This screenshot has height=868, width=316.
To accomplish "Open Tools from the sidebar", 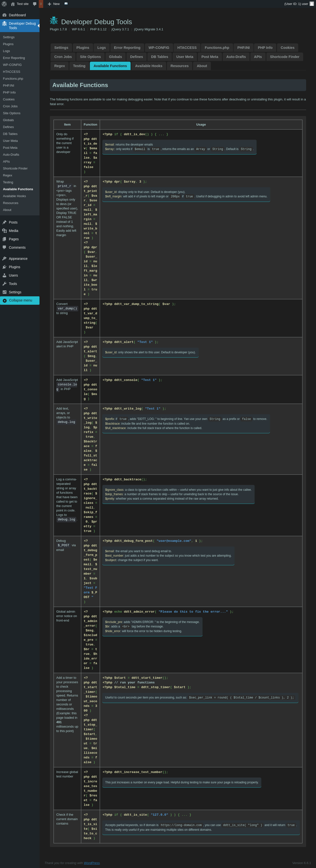I will (13, 284).
